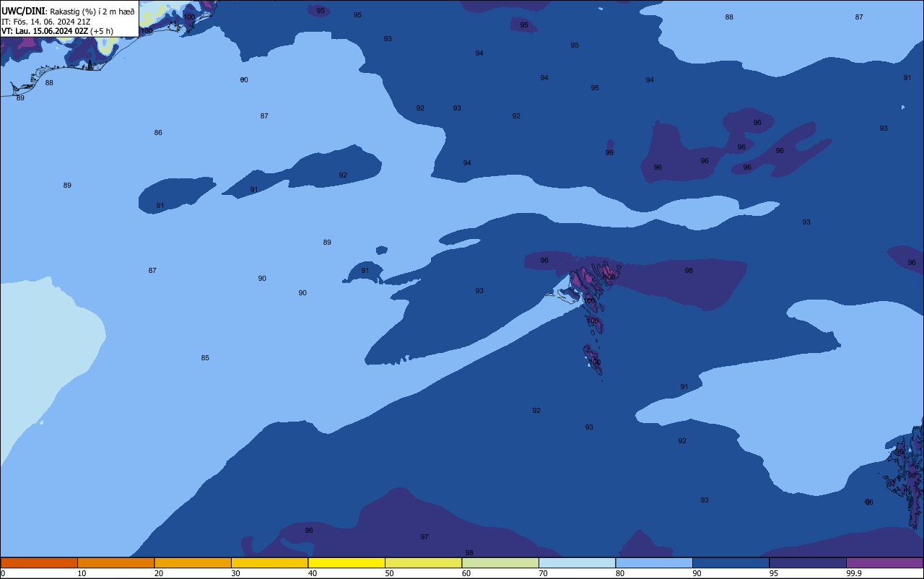924x579 pixels.
Task: Select the 90–95 dark blue legend swatch
Action: coord(731,562)
